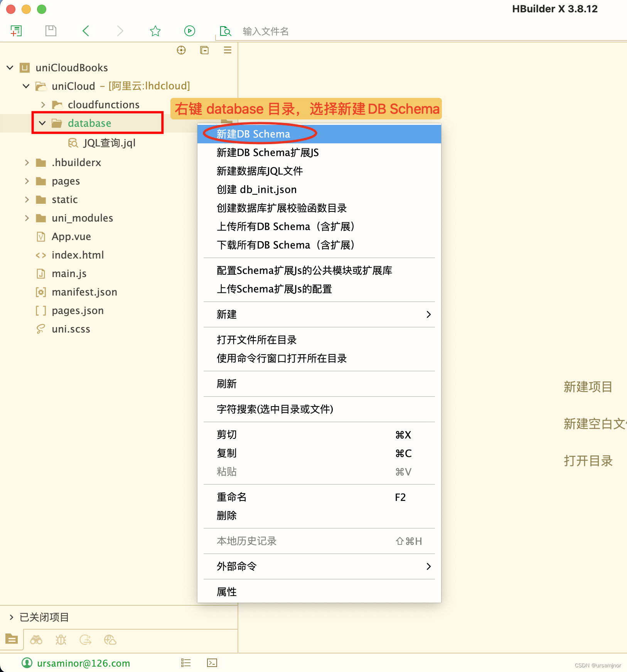Viewport: 627px width, 672px height.
Task: Click the source control sync icon at bottom
Action: coord(85,640)
